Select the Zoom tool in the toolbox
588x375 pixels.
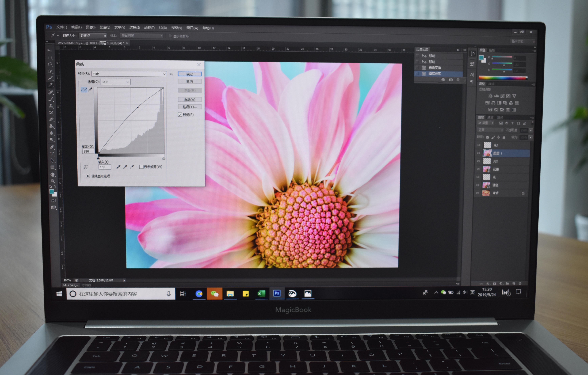point(53,181)
